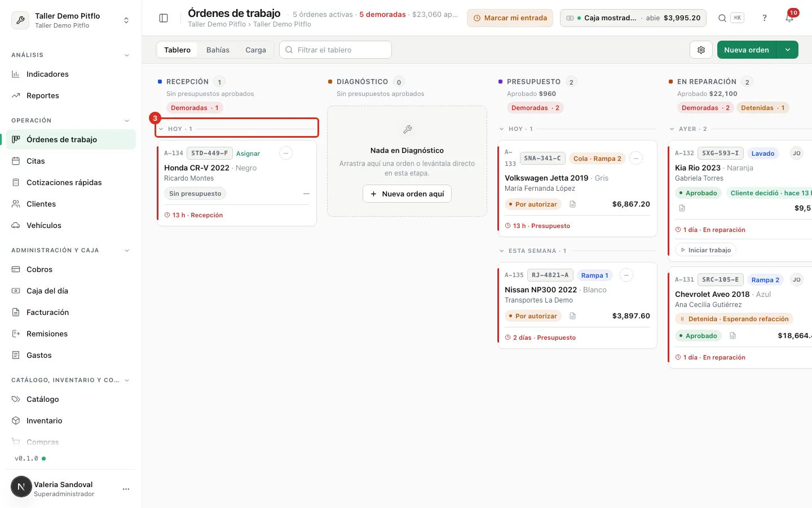Collapse the ADMINISTRACIÓN Y CAJA section
This screenshot has width=812, height=508.
pyautogui.click(x=126, y=250)
